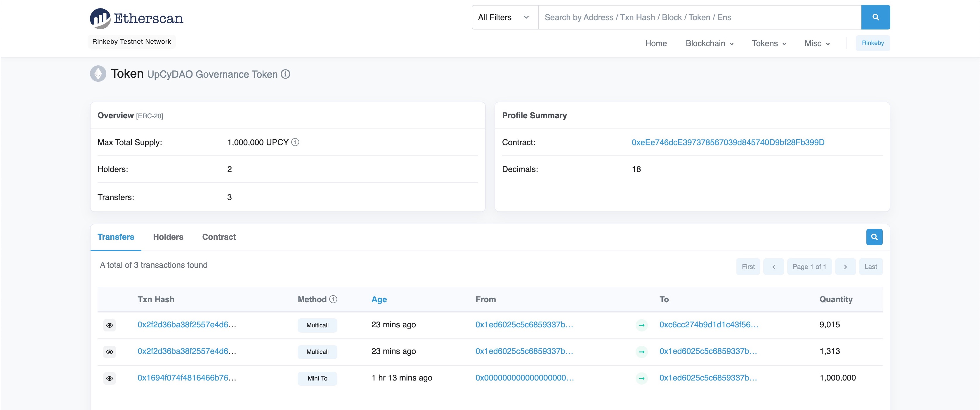Toggle eye icon for Mint To row
This screenshot has height=410, width=980.
point(110,378)
